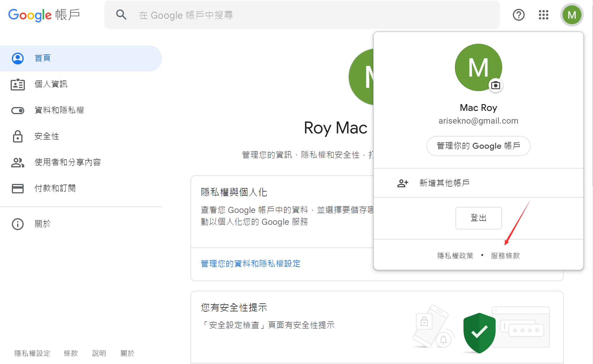593x364 pixels.
Task: Click the Roy Mac profile name
Action: pyautogui.click(x=335, y=128)
